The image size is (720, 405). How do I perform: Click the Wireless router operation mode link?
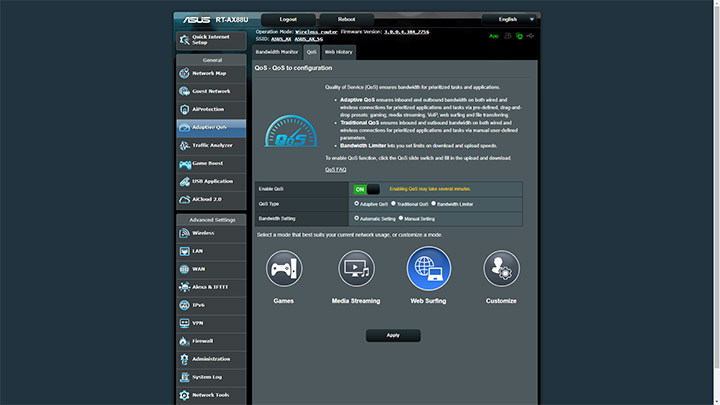[316, 32]
